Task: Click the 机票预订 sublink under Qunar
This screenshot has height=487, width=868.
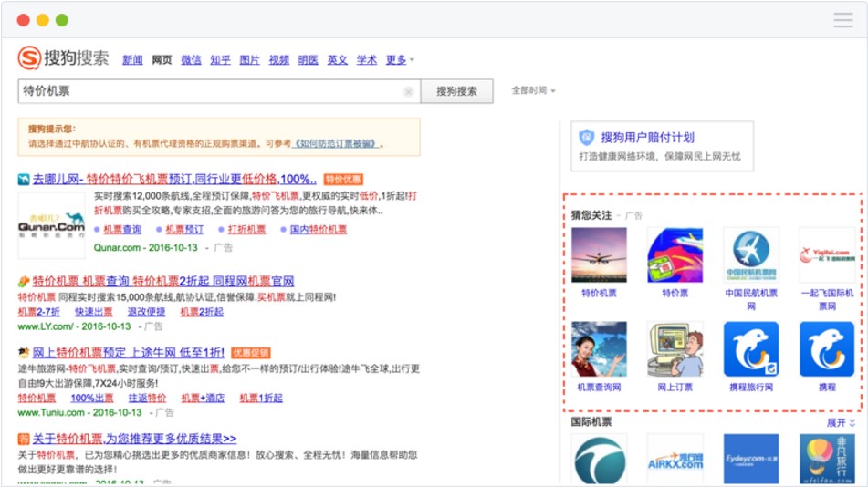Action: coord(184,230)
